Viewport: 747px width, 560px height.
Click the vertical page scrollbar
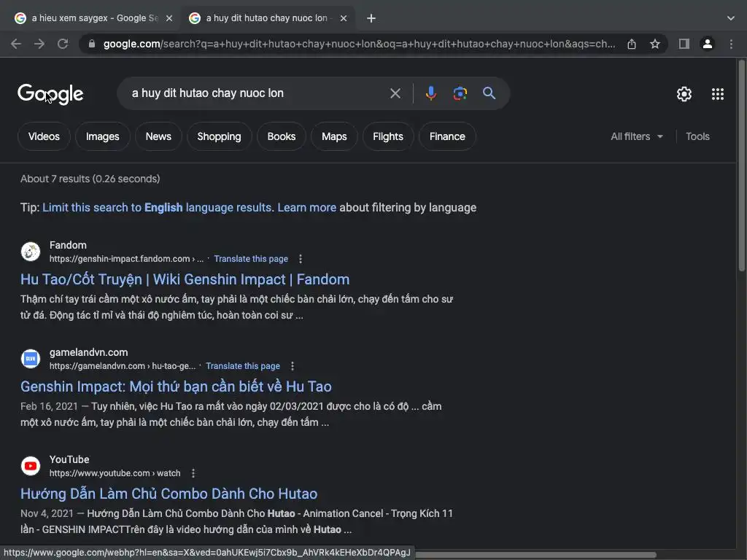tap(741, 167)
